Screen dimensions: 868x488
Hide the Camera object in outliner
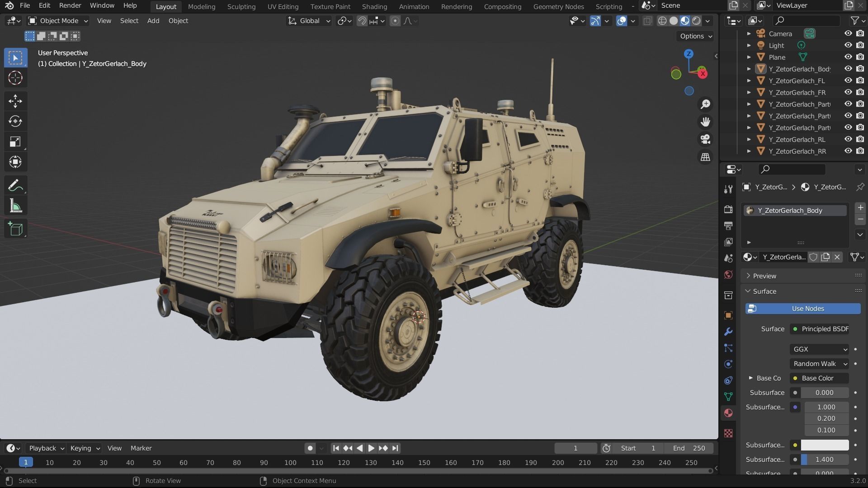(848, 33)
